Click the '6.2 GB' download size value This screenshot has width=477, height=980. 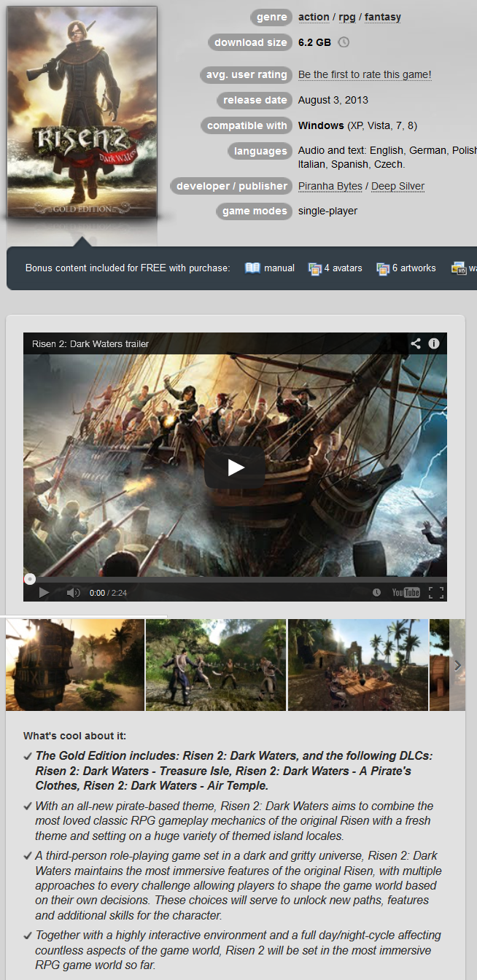tap(314, 42)
